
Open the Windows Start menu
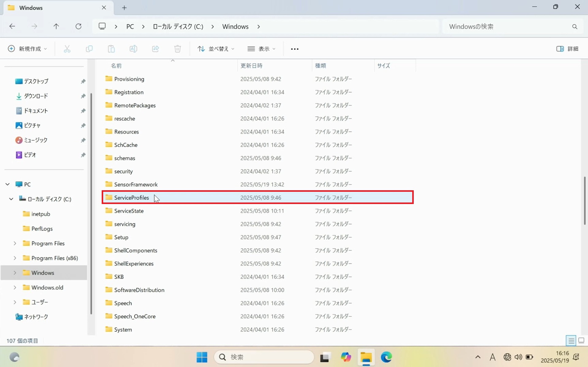tap(202, 357)
